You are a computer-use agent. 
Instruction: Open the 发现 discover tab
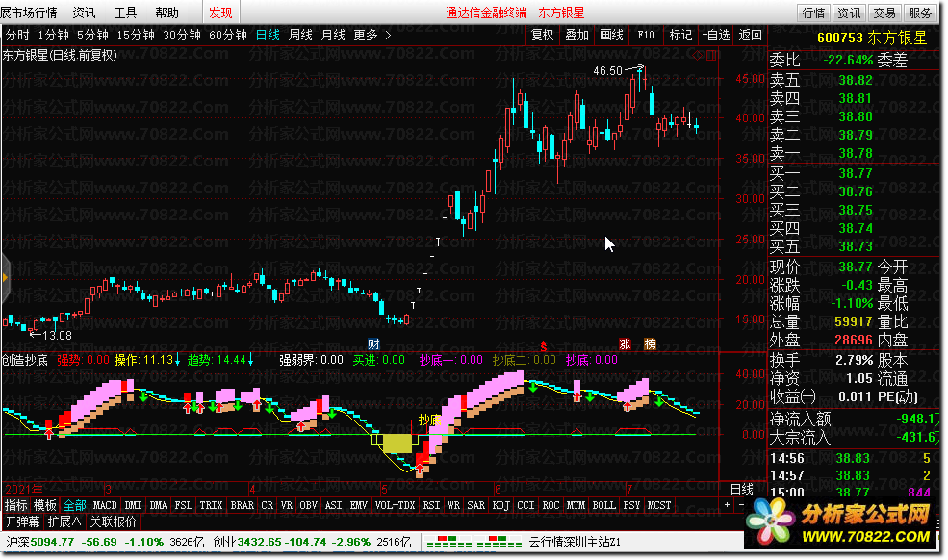[220, 13]
